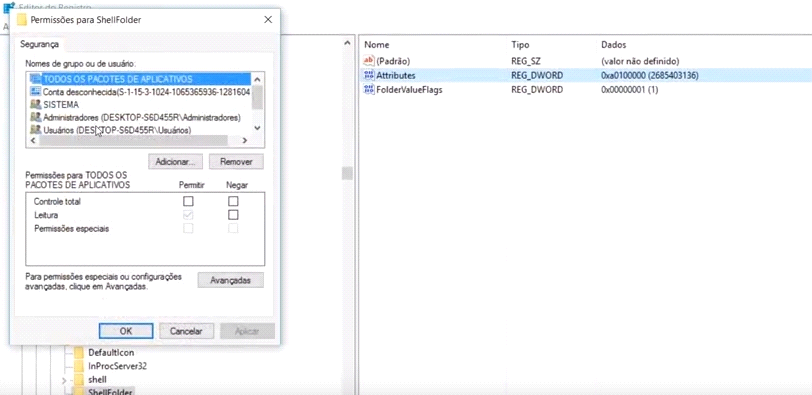
Task: Select the SISTEMA group icon
Action: [x=35, y=104]
